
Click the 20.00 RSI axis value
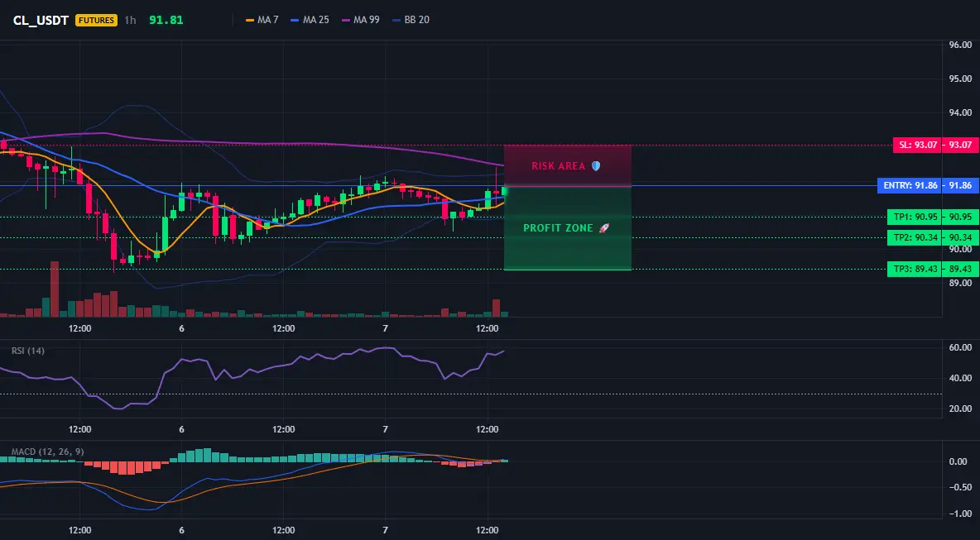pos(961,409)
